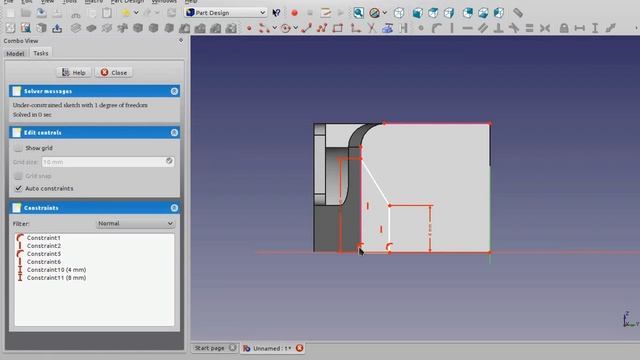Select the create point sketch tool
Viewport: 640px width, 360px height.
[x=249, y=28]
